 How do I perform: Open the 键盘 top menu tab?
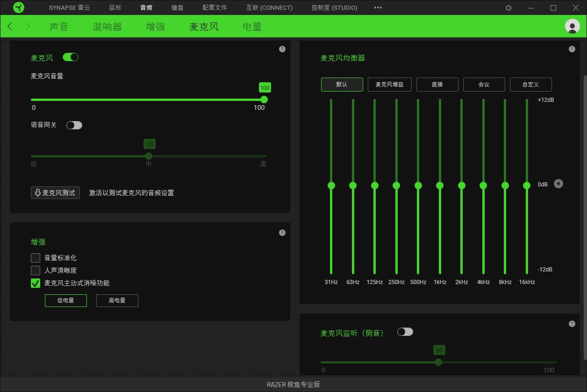(177, 7)
